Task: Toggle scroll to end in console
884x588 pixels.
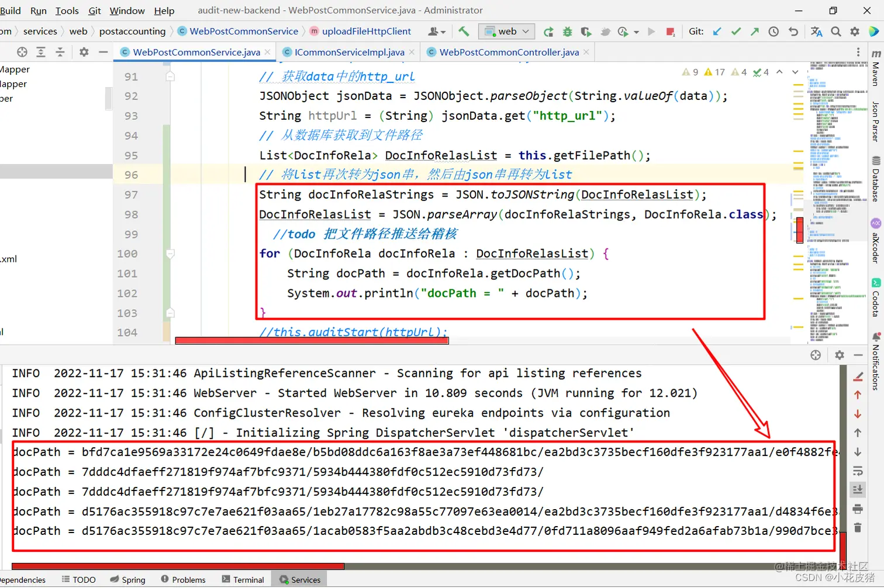Action: pos(858,489)
